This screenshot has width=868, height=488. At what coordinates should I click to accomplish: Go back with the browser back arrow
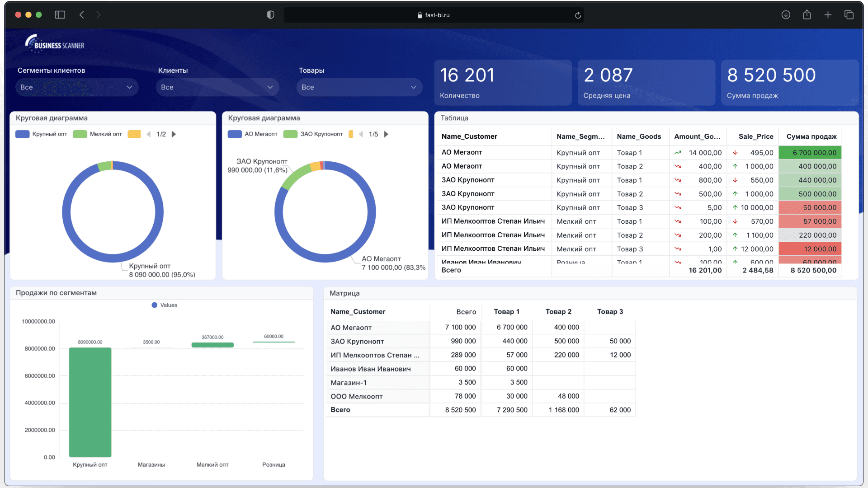point(82,15)
